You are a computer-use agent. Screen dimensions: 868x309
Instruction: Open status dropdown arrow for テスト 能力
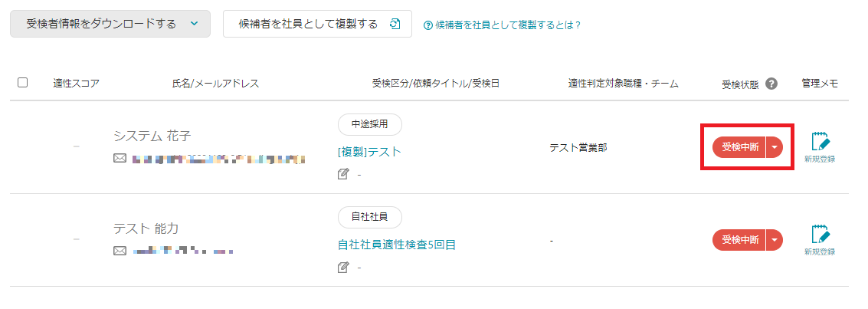775,240
